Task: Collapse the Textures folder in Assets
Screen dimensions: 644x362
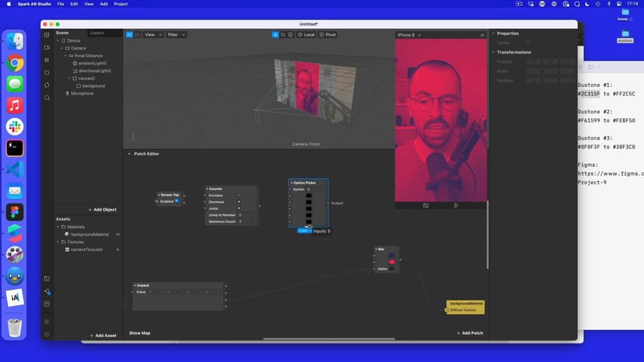Action: pyautogui.click(x=58, y=242)
